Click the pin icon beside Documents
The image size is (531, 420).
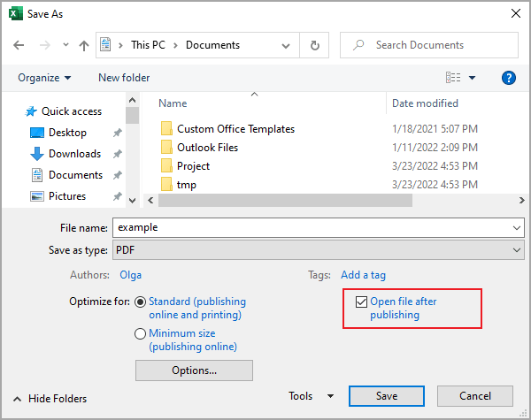tap(117, 175)
